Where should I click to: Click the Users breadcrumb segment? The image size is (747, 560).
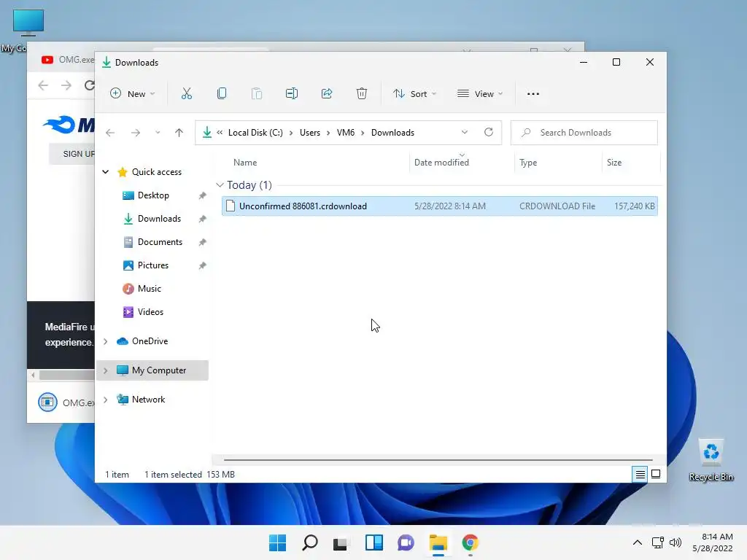click(x=309, y=133)
